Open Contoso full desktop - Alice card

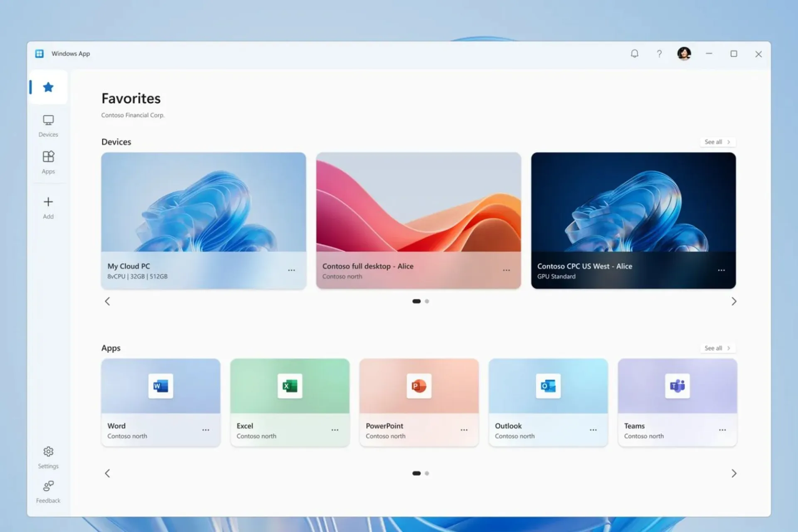419,220
